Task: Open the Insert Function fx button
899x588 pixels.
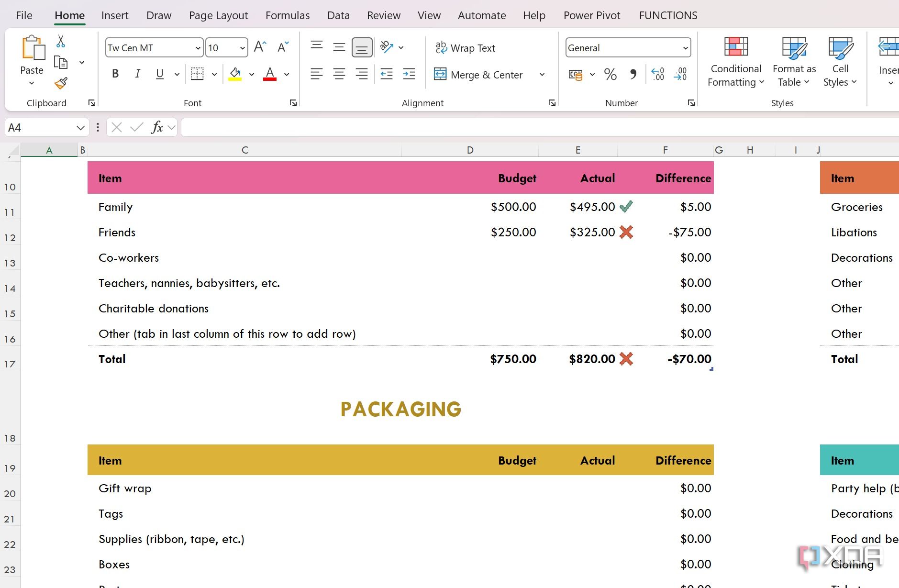Action: click(156, 127)
